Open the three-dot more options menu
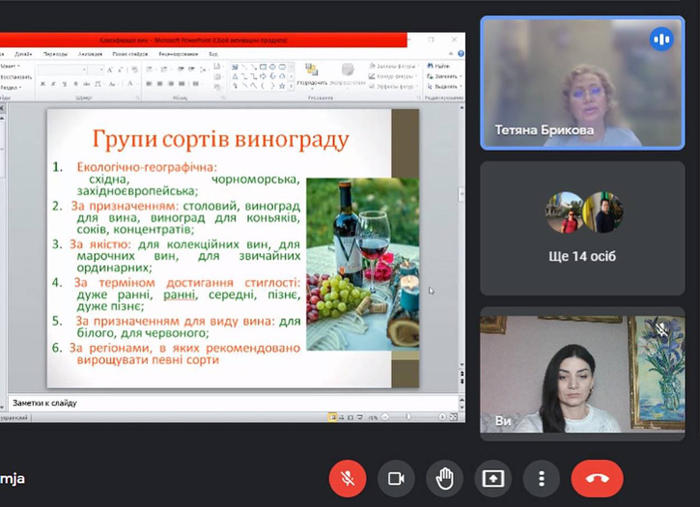 coord(541,478)
